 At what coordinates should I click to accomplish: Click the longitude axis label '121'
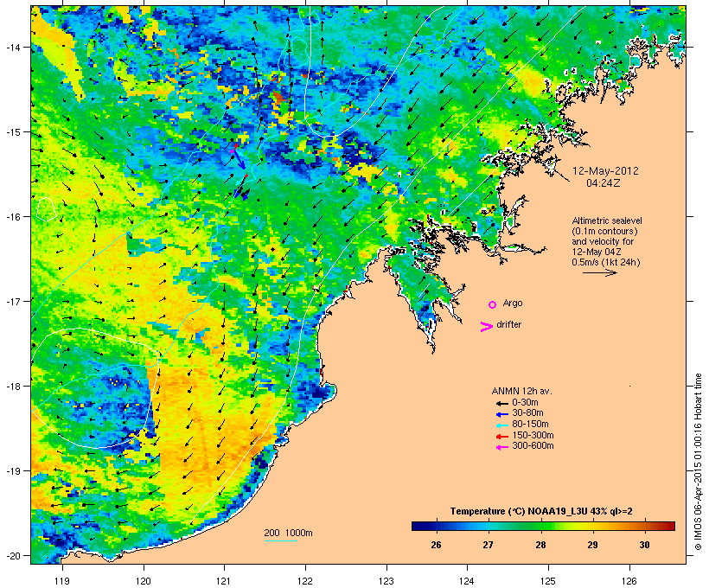[x=224, y=581]
